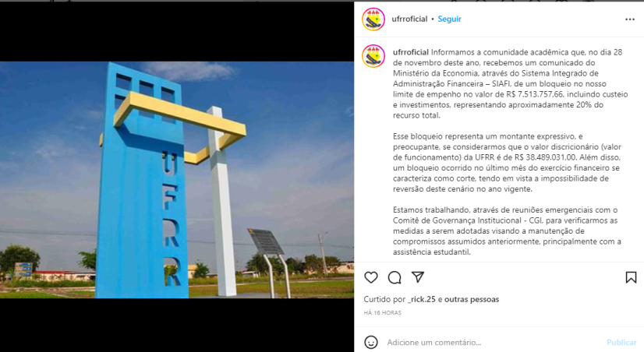View the outras pessoas likes list

click(x=472, y=299)
